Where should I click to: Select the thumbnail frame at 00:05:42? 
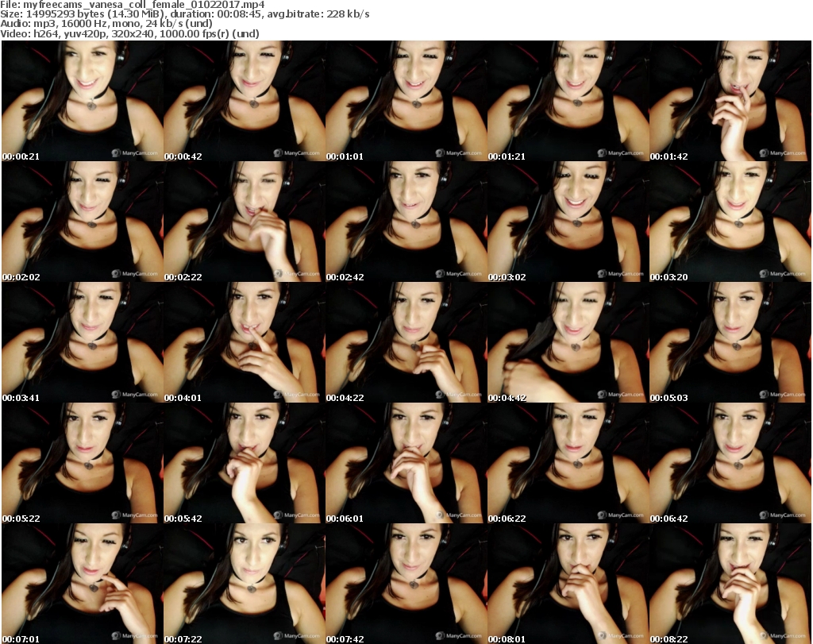tap(245, 463)
